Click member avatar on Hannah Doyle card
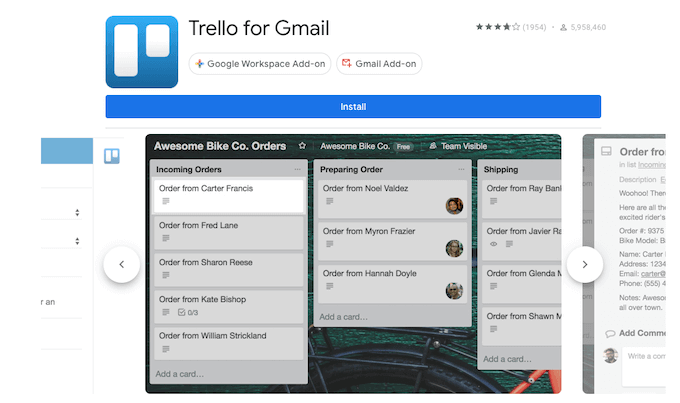The width and height of the screenshot is (680, 403). tap(454, 291)
